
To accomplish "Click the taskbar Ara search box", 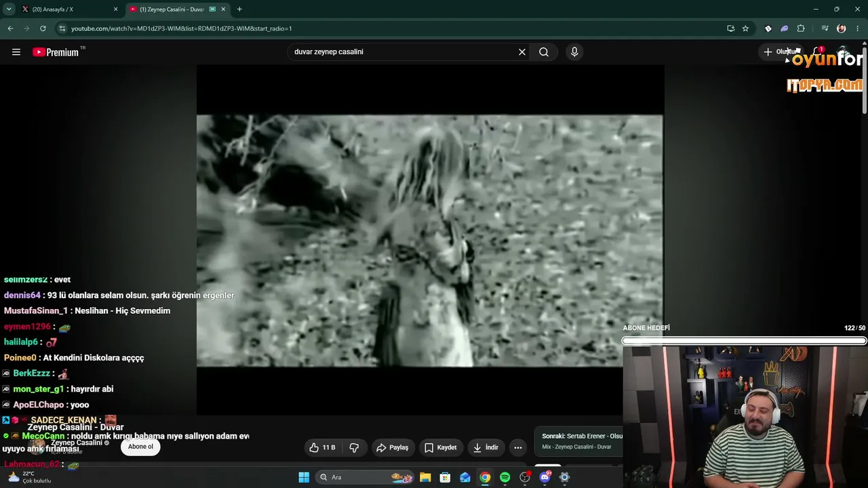I will click(366, 477).
